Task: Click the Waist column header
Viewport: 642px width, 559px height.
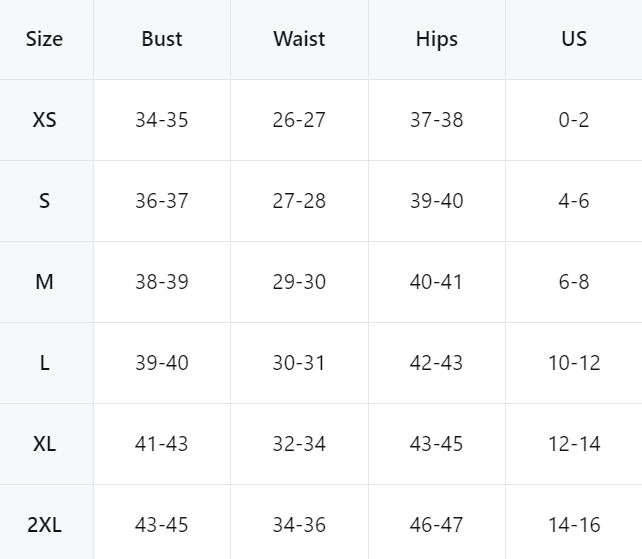Action: (x=299, y=39)
